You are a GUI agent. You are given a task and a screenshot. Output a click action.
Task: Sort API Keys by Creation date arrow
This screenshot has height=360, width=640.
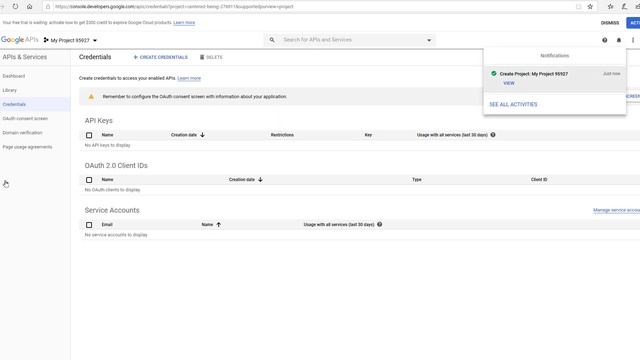[x=202, y=135]
